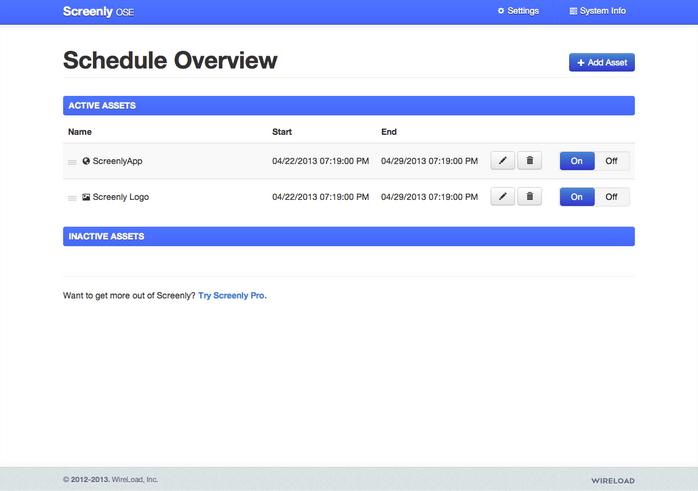
Task: Click the globe icon beside ScreenlyApp
Action: pos(86,161)
